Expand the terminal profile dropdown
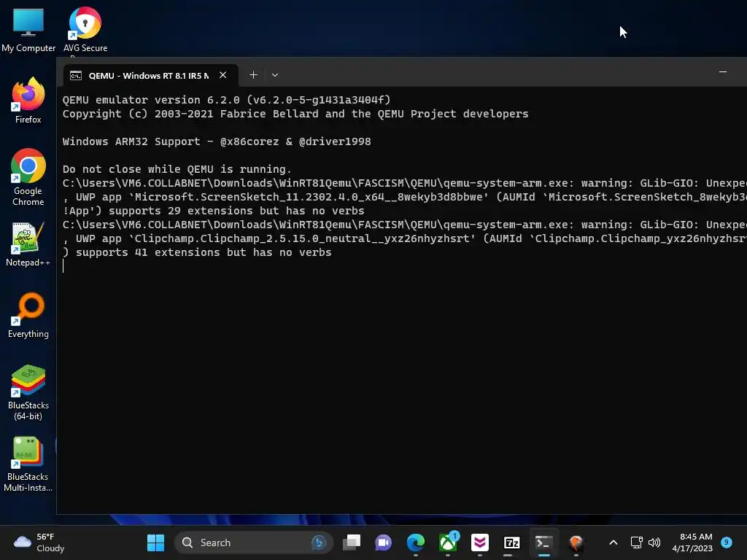 (275, 75)
